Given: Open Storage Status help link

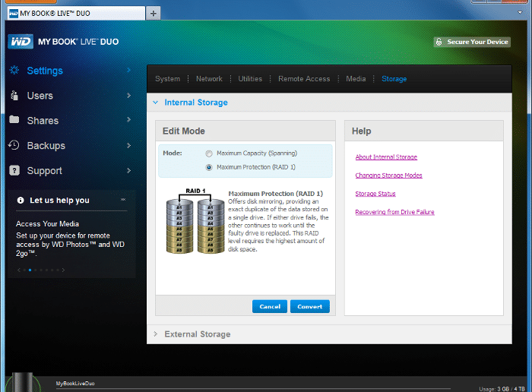Looking at the screenshot, I should pos(375,194).
